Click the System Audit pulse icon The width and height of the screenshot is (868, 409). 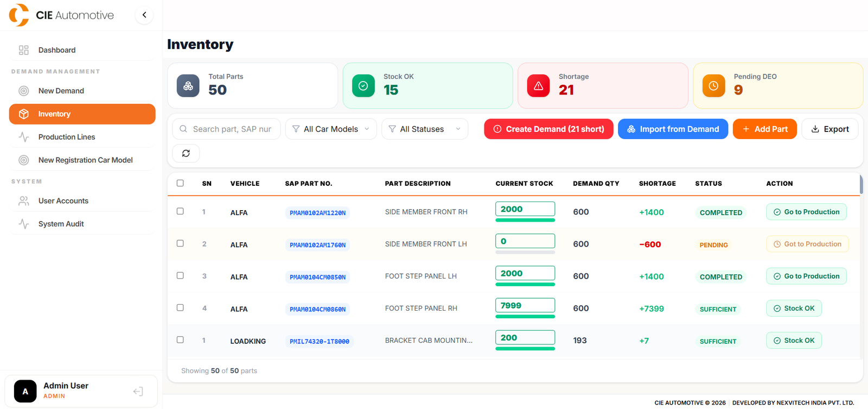tap(24, 224)
